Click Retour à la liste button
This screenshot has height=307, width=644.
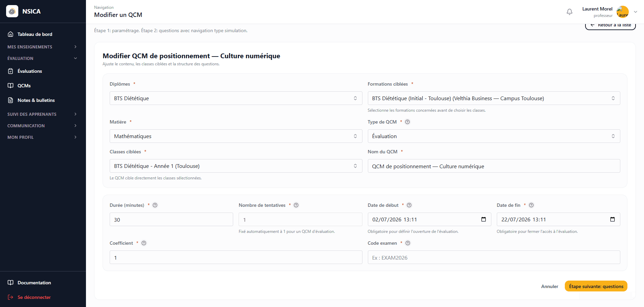click(610, 25)
